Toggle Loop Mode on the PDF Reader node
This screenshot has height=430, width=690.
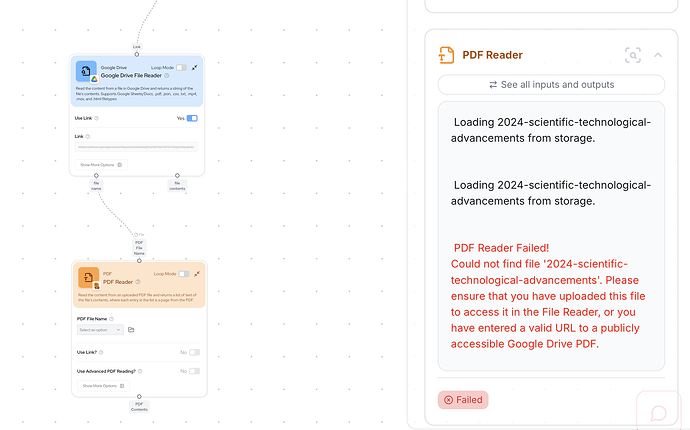pos(184,273)
